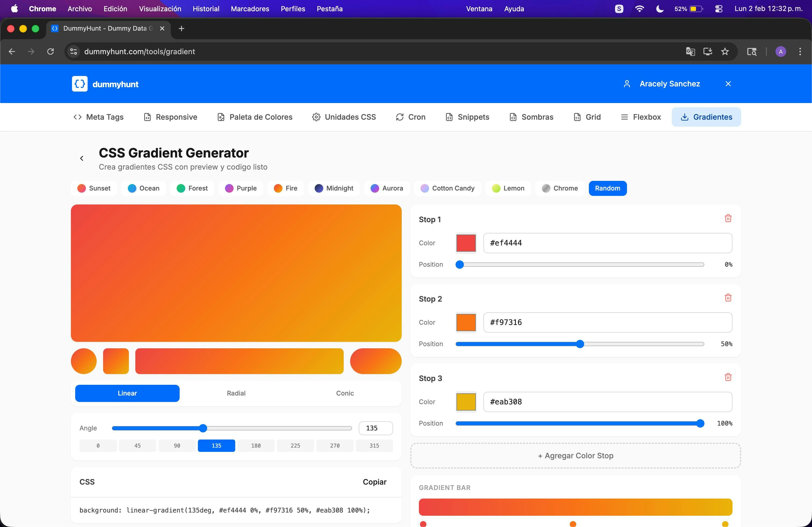Delete Stop 1 using its trash icon

pyautogui.click(x=728, y=218)
